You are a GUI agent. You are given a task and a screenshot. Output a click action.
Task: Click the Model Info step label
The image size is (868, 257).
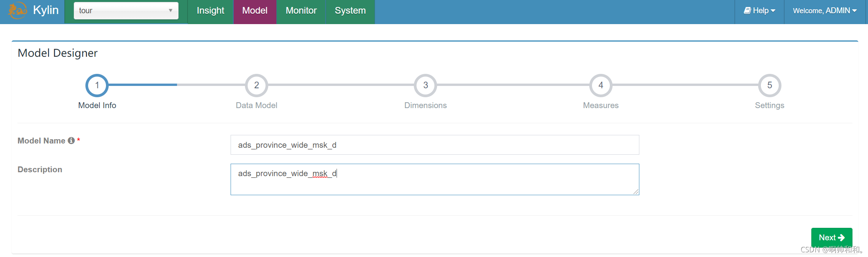coord(97,105)
